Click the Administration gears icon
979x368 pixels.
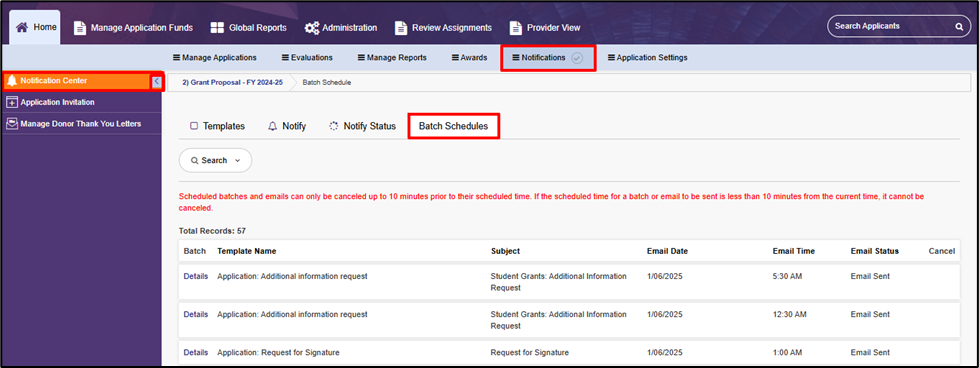tap(312, 27)
